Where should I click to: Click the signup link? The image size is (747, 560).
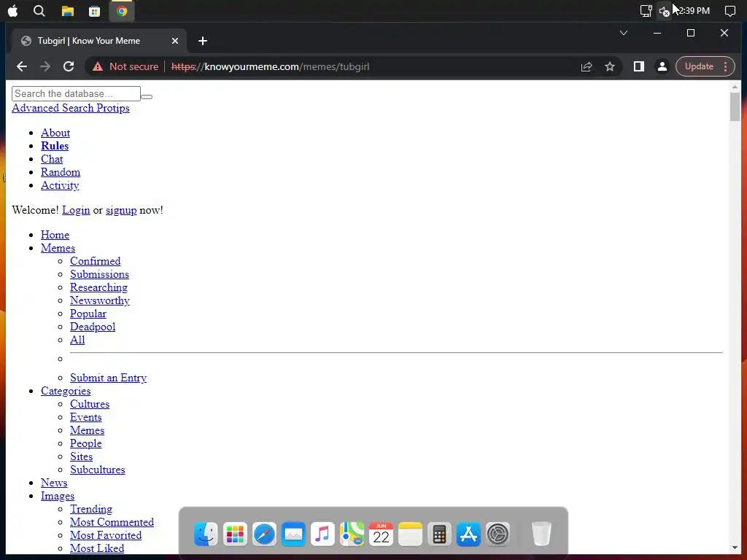121,210
